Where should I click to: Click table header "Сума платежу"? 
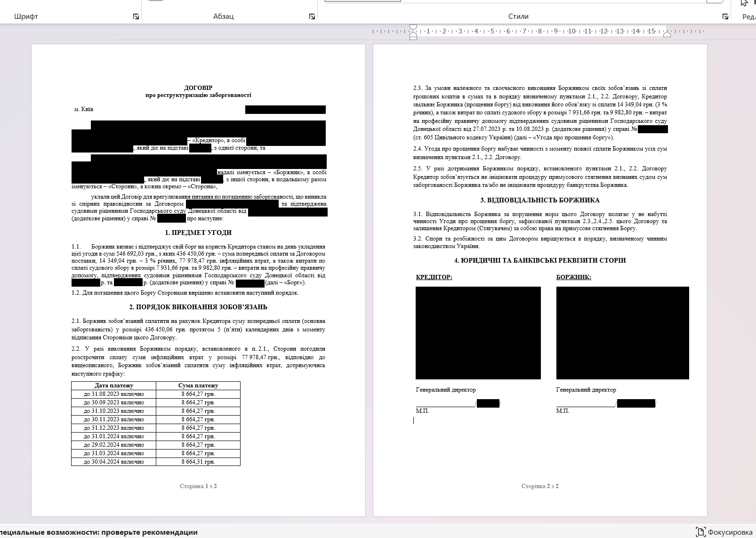198,385
